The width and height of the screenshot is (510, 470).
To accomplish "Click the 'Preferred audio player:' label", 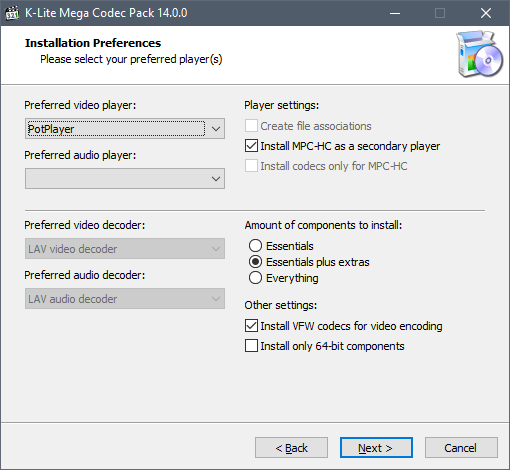I will click(80, 155).
